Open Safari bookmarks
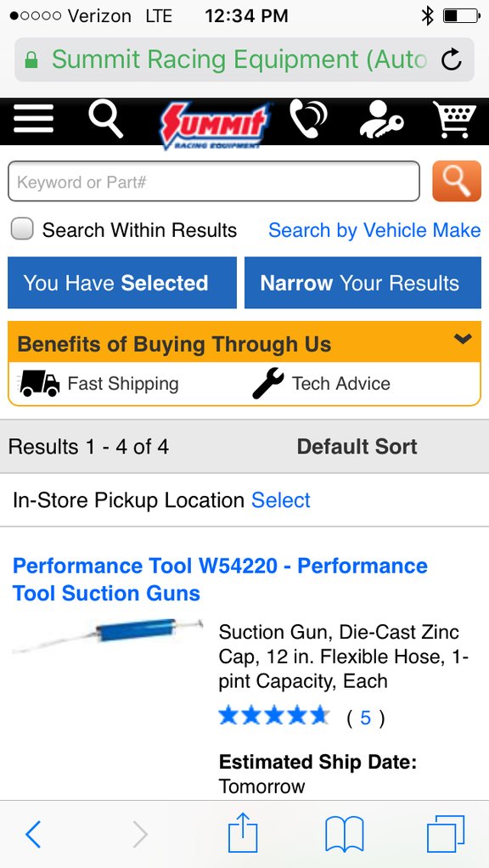This screenshot has height=868, width=489. pyautogui.click(x=345, y=835)
